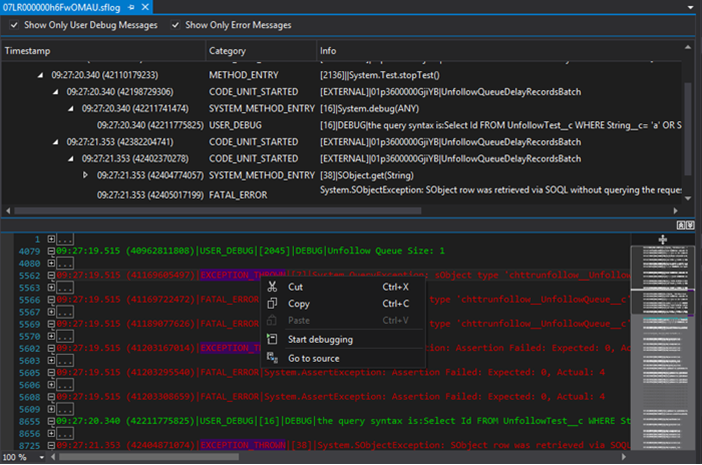The image size is (702, 465).
Task: Choose Start debugging from the context menu
Action: click(x=342, y=339)
